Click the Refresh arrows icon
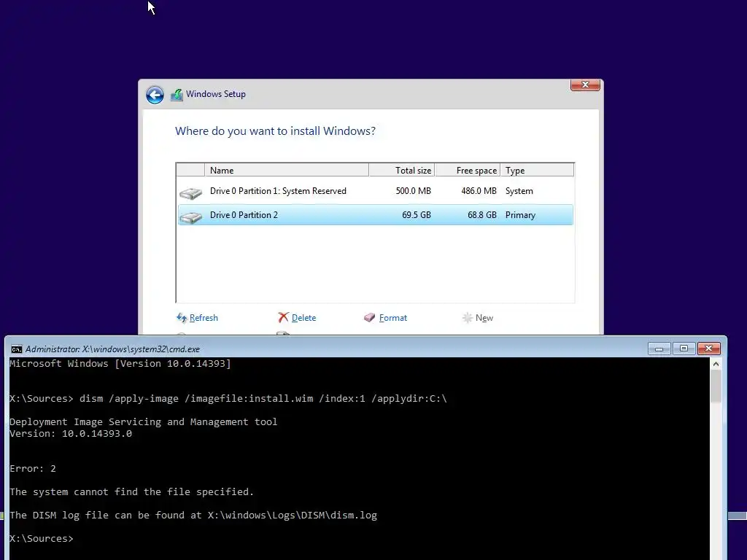The width and height of the screenshot is (747, 560). click(x=182, y=318)
